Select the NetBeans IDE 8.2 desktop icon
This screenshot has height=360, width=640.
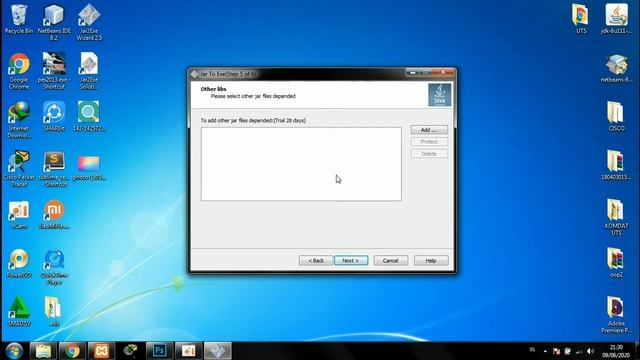click(54, 22)
